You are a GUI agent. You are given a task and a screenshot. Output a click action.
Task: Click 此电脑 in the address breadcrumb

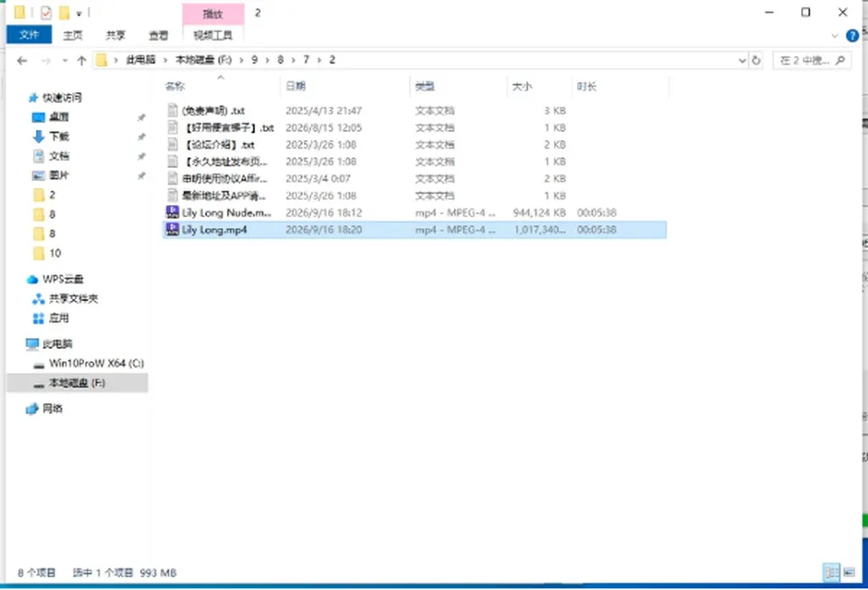pyautogui.click(x=141, y=60)
